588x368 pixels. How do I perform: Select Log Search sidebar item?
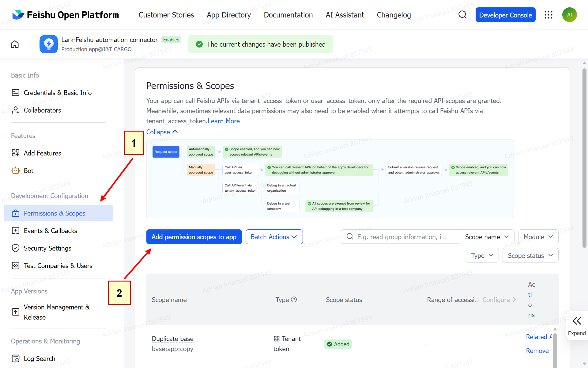58,358
